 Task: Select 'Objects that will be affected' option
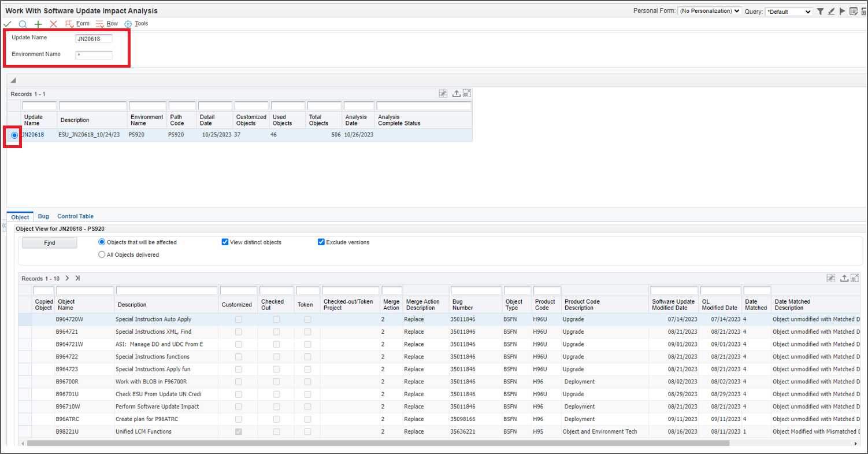point(102,242)
